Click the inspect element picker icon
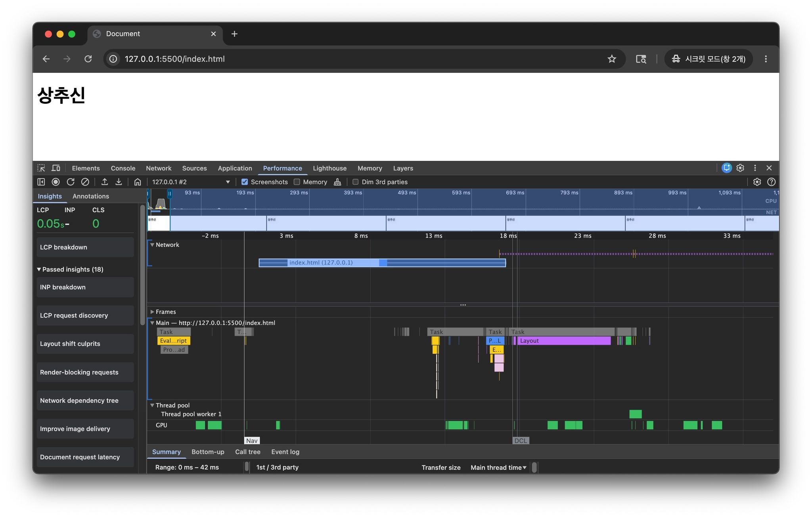The height and width of the screenshot is (517, 812). tap(41, 168)
